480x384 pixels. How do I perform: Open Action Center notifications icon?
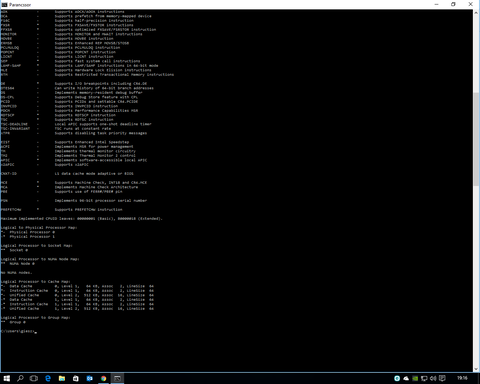pos(442,378)
